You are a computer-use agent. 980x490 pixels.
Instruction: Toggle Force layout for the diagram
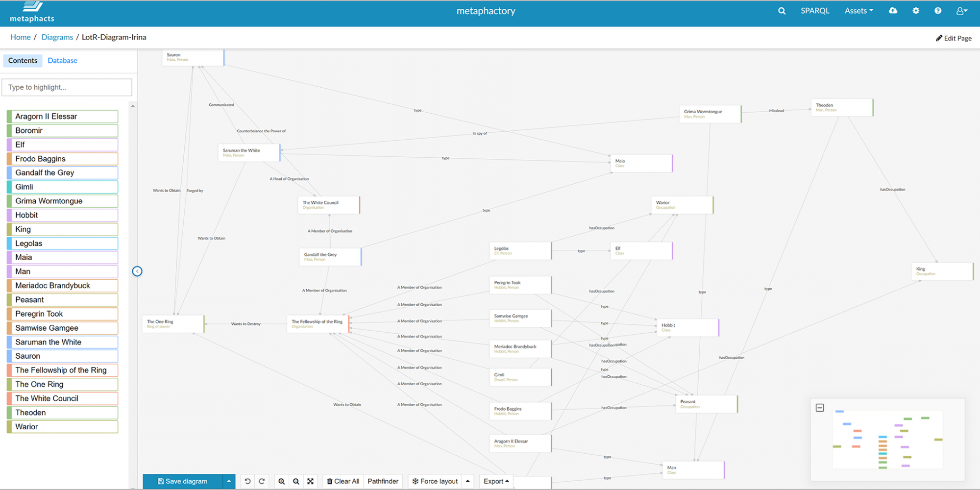coord(435,481)
